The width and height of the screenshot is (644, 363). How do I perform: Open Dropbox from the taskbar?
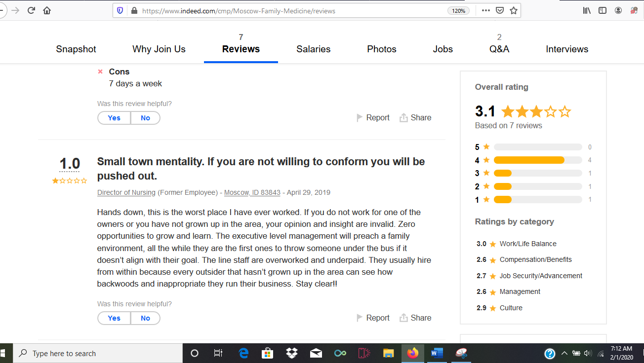click(x=292, y=353)
